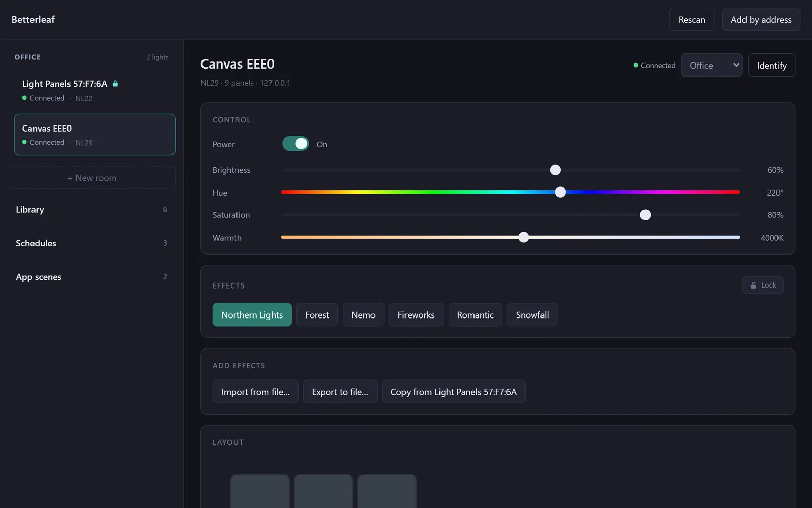Click the Warmth slider handle

524,237
